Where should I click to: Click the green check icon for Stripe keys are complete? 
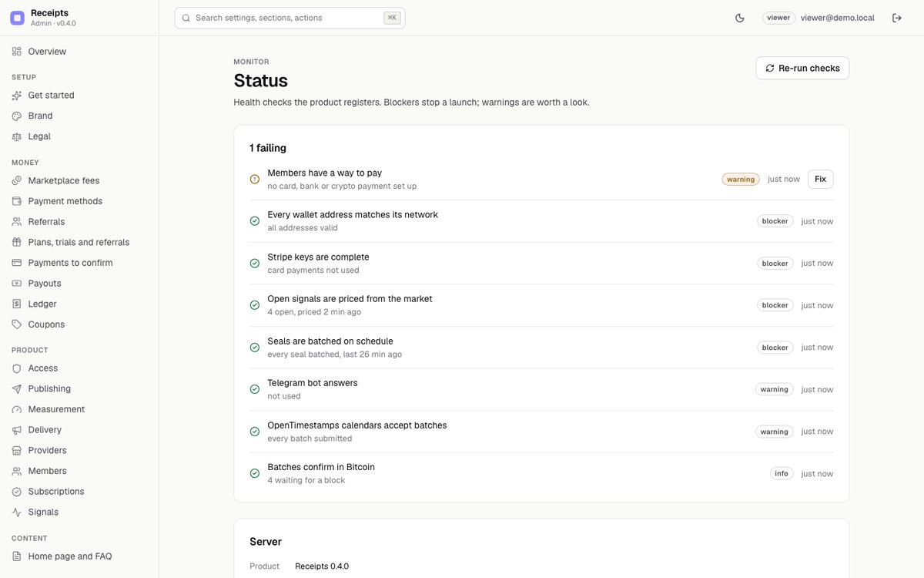(255, 264)
